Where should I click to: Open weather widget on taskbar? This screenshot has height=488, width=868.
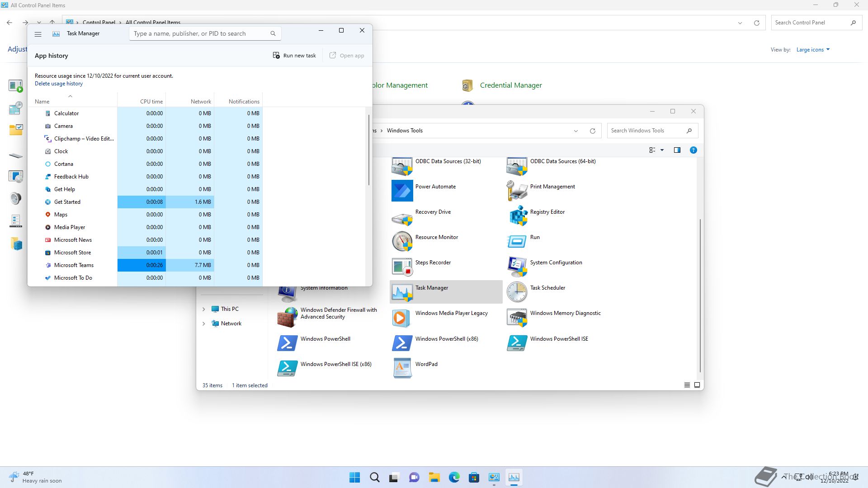pyautogui.click(x=35, y=477)
